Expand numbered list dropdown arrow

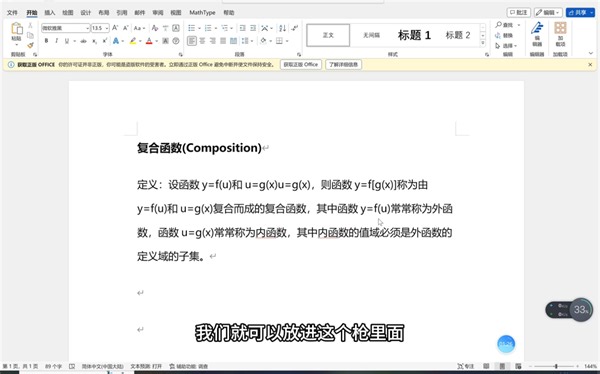coord(216,28)
